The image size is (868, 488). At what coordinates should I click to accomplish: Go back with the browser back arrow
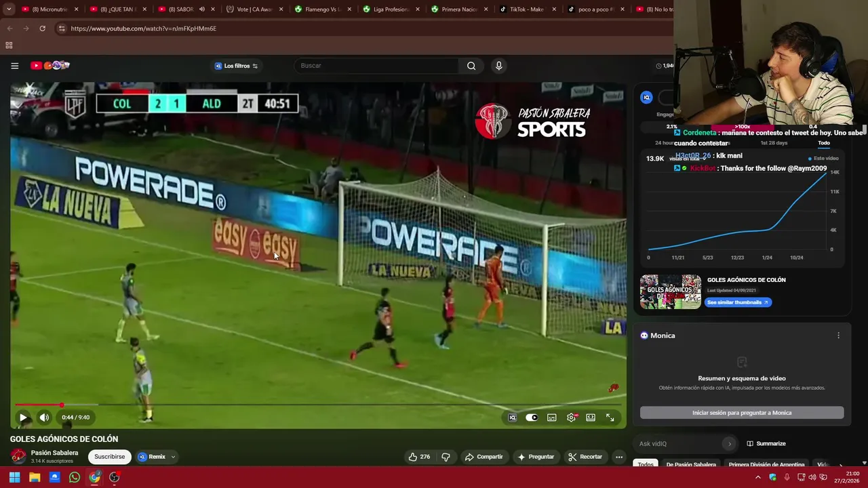click(x=9, y=28)
